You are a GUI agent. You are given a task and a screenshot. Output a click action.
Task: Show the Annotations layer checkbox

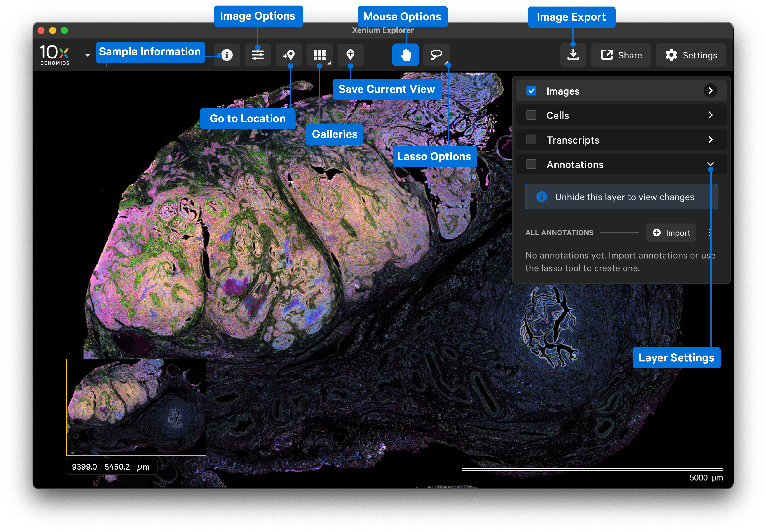[x=531, y=164]
